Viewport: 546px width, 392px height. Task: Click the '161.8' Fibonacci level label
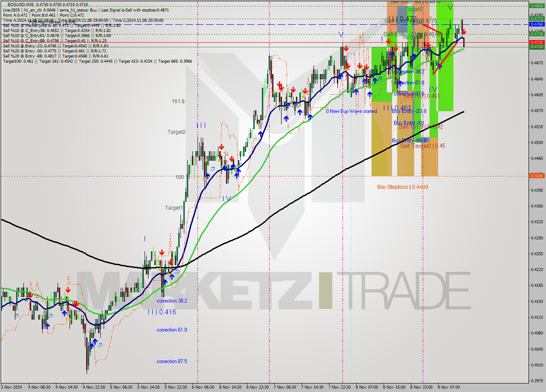tap(178, 101)
